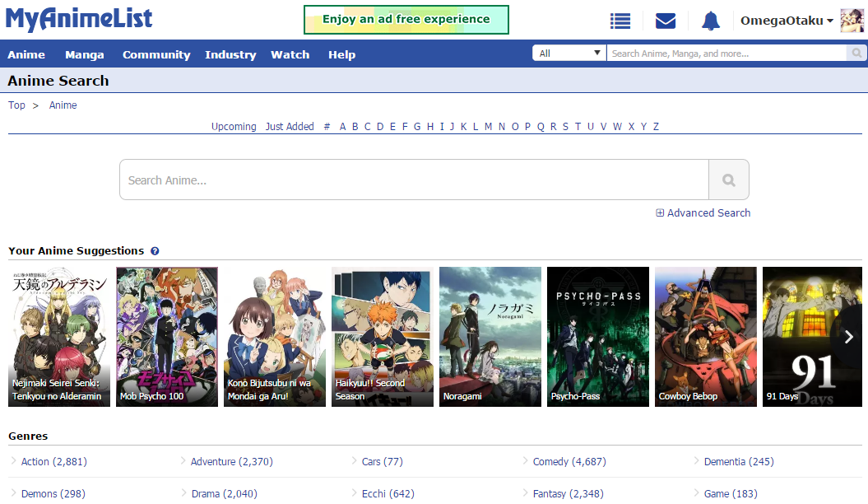Image resolution: width=868 pixels, height=504 pixels.
Task: Click the top bar search magnifier button
Action: (x=856, y=54)
